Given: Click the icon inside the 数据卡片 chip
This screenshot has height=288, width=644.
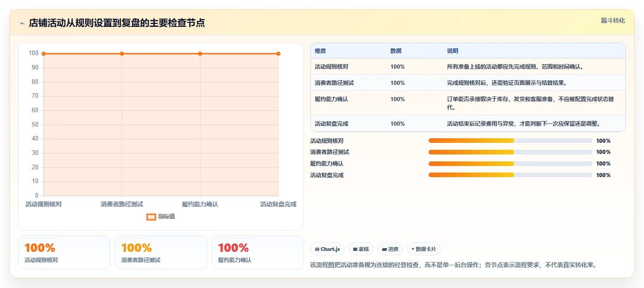Looking at the screenshot, I should tap(413, 249).
